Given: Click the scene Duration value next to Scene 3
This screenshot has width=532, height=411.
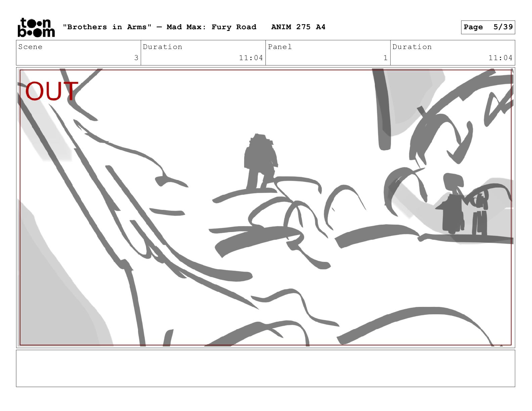Looking at the screenshot, I should (251, 58).
